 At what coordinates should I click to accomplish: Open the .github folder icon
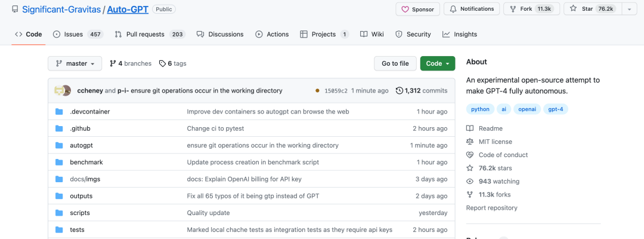point(59,128)
